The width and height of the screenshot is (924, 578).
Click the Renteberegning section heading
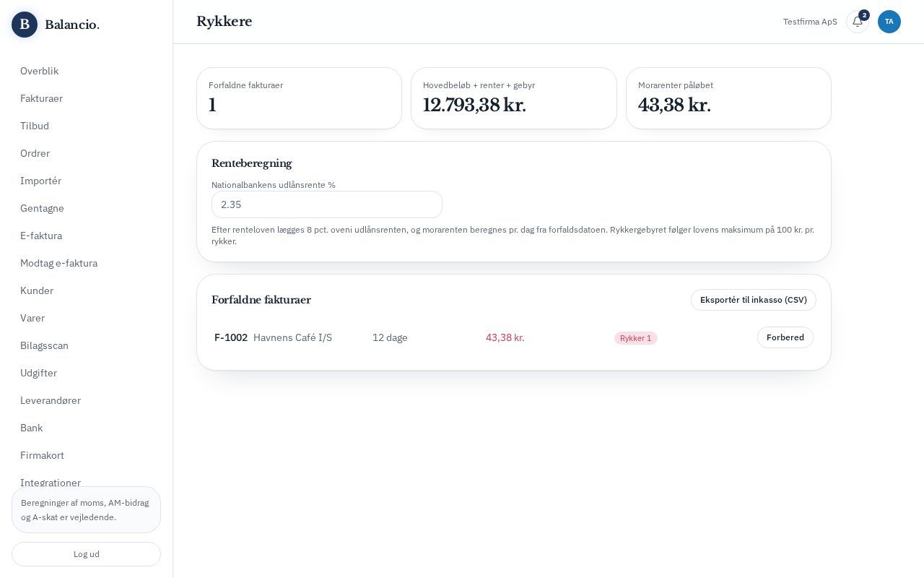(x=252, y=163)
